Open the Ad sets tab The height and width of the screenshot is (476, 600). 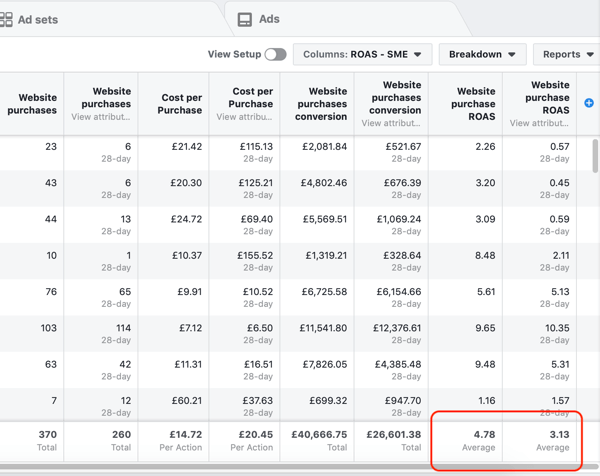pyautogui.click(x=37, y=19)
